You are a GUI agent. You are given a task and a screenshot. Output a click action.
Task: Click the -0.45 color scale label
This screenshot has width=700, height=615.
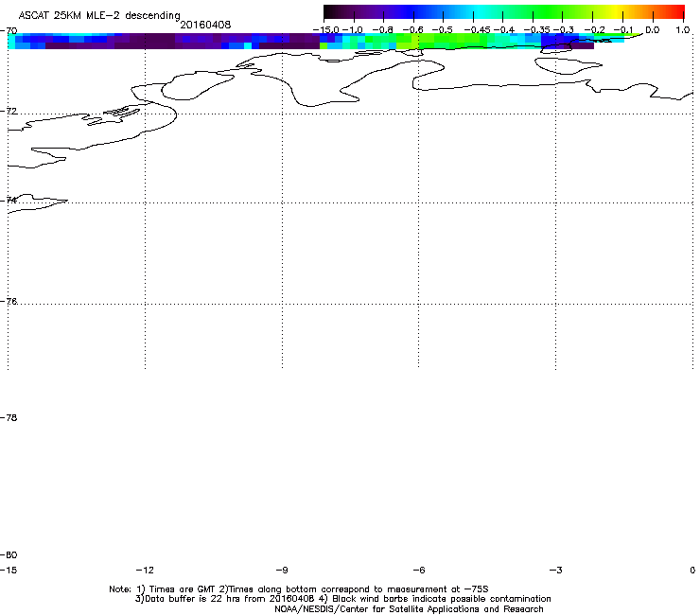(478, 30)
